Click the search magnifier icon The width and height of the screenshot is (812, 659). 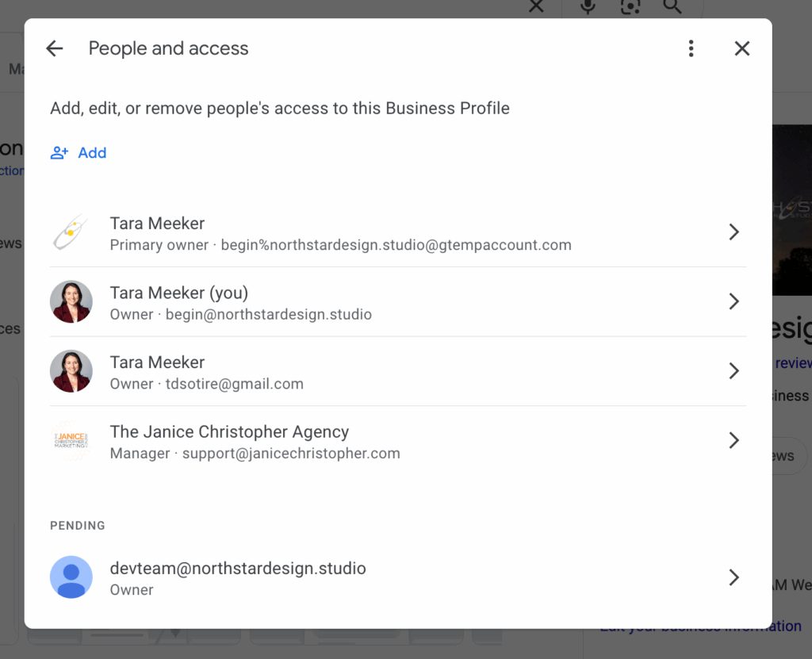click(x=672, y=7)
